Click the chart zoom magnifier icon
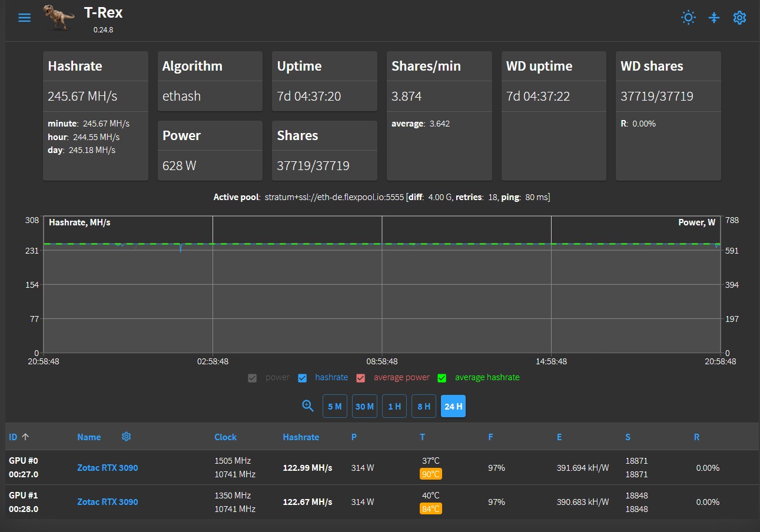This screenshot has width=760, height=532. (x=307, y=405)
